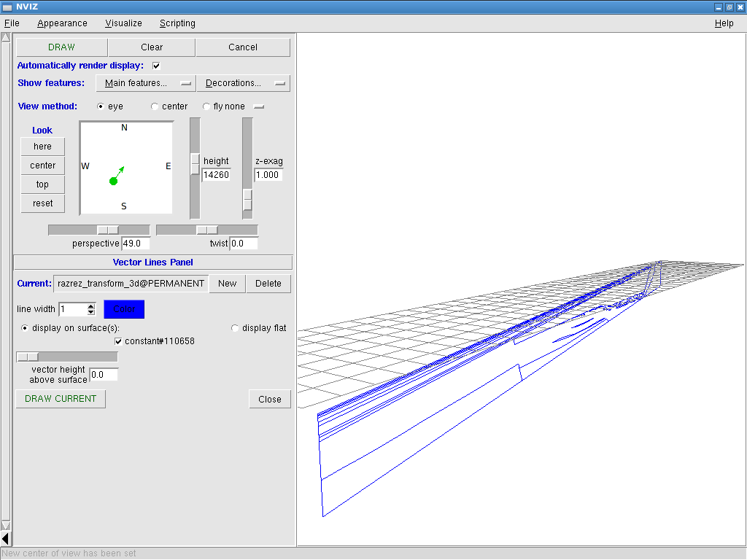Image resolution: width=747 pixels, height=560 pixels.
Task: Select the center view method
Action: [155, 106]
